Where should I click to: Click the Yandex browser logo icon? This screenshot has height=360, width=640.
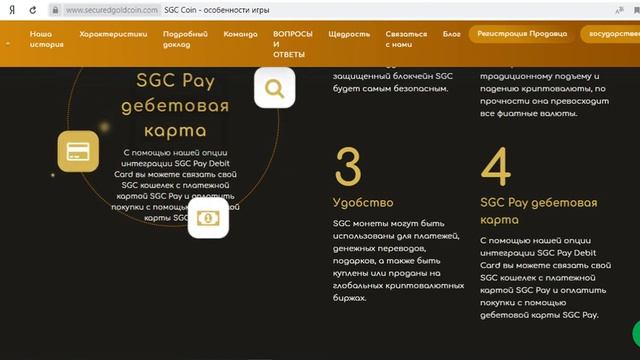(x=12, y=10)
